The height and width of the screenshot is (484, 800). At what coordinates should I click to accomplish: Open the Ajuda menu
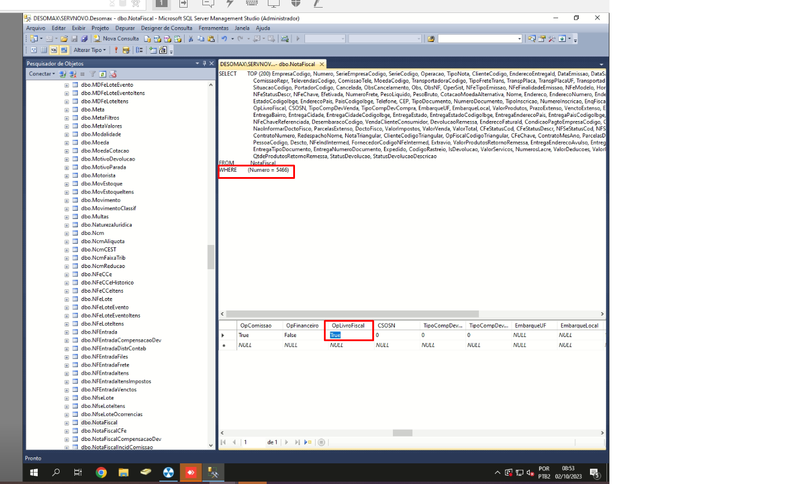263,28
